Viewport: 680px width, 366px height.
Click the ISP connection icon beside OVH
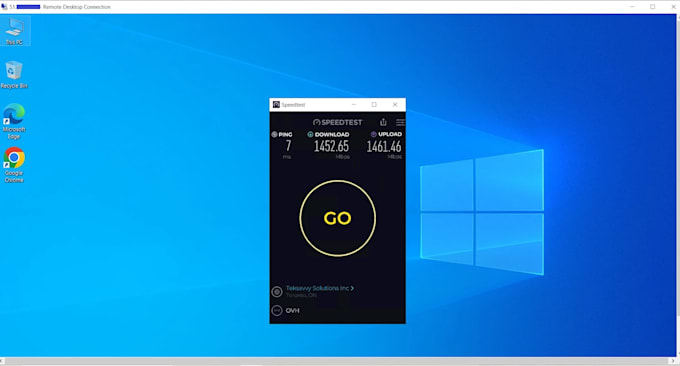[x=277, y=310]
